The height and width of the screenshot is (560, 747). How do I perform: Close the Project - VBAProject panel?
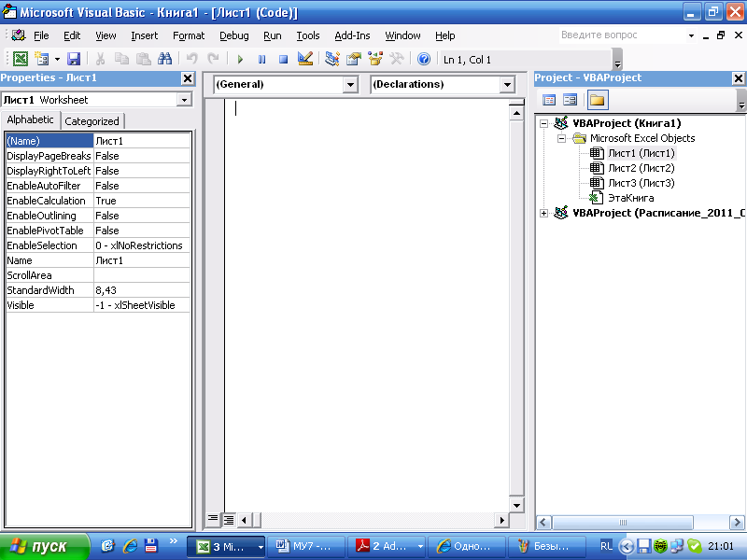point(739,78)
